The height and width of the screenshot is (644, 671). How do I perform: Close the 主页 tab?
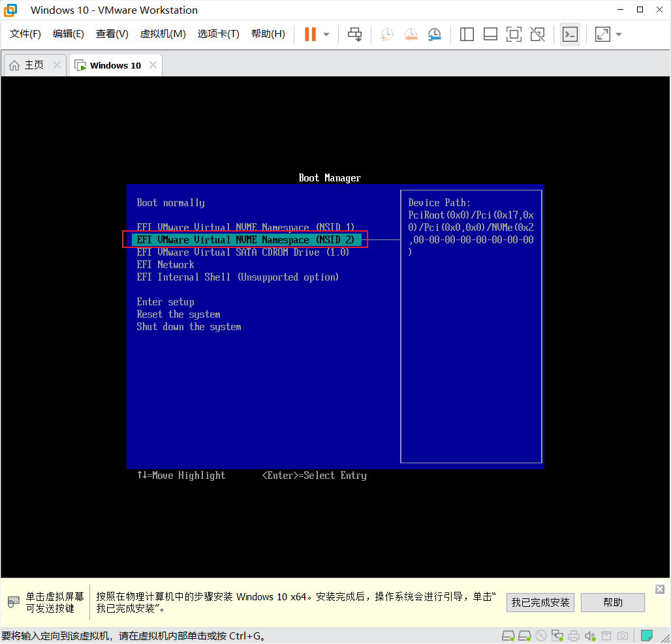57,65
